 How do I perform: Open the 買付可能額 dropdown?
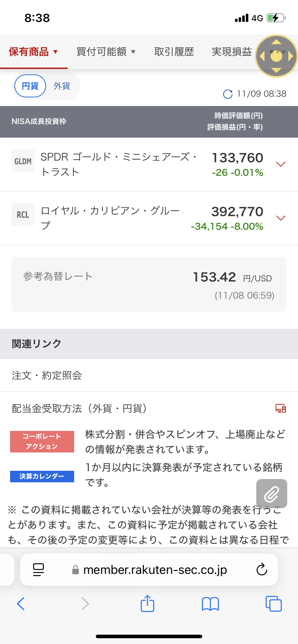106,52
